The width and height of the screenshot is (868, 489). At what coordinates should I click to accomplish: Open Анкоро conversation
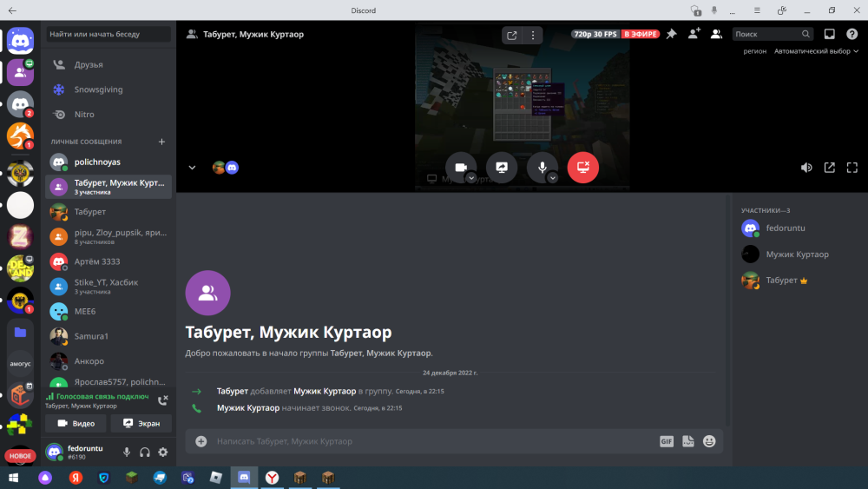click(x=108, y=361)
